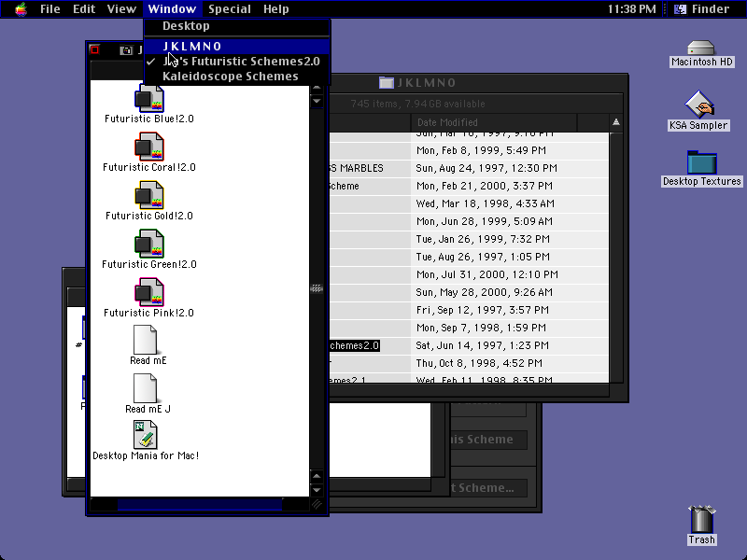747x560 pixels.
Task: Toggle sort order triangle in JKLMNO window
Action: 616,122
